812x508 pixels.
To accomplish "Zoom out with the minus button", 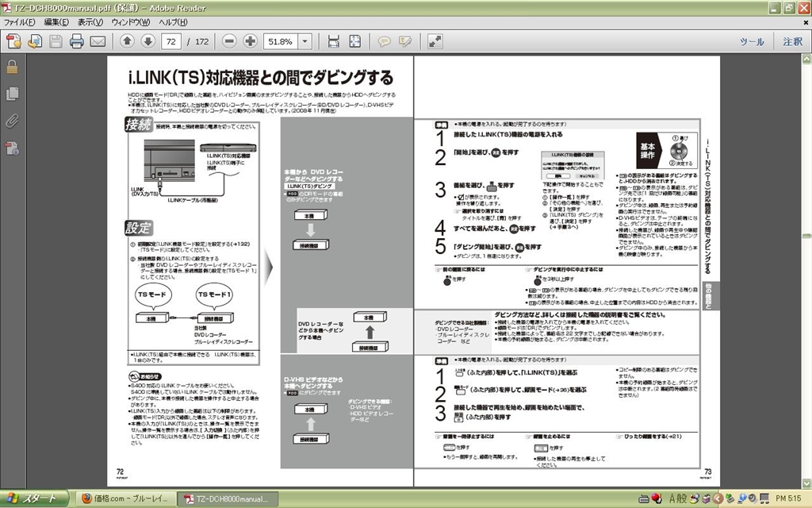I will [229, 41].
